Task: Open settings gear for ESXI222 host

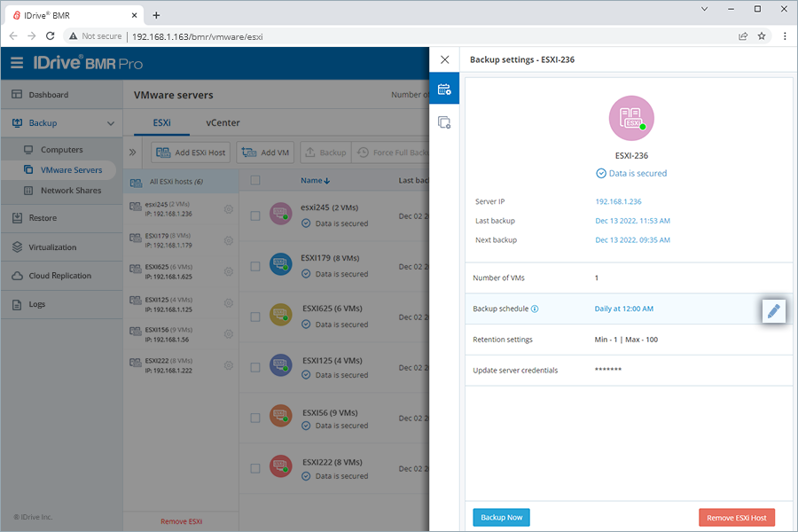Action: 229,365
